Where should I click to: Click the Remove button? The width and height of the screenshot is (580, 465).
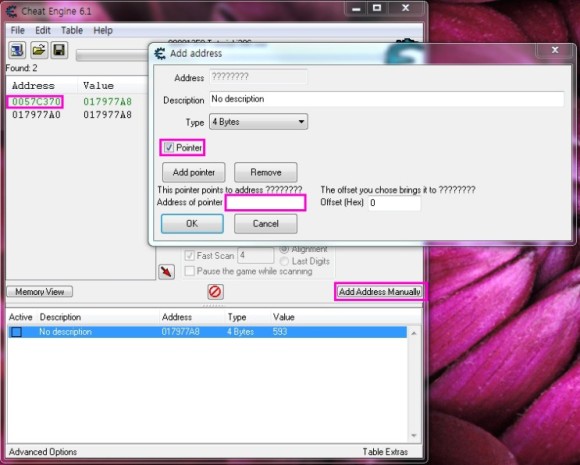coord(266,172)
